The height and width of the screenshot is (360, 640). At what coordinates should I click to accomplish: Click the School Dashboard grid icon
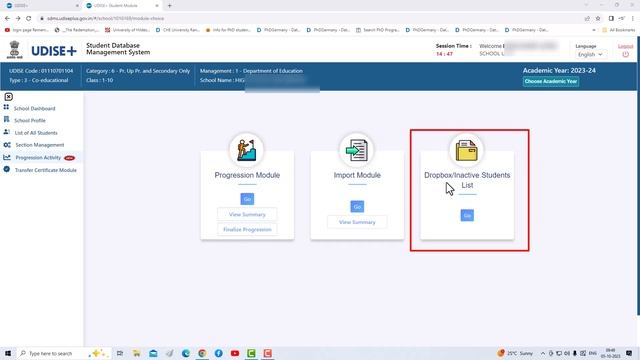point(6,107)
